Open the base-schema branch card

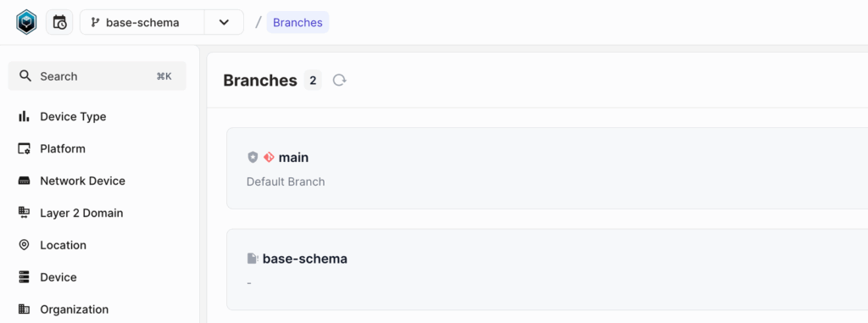(x=547, y=270)
